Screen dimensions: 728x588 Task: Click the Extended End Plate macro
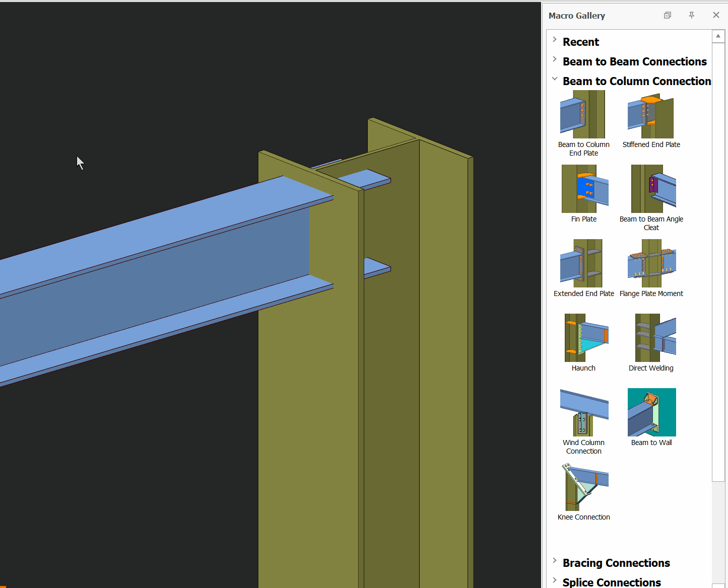(x=582, y=264)
